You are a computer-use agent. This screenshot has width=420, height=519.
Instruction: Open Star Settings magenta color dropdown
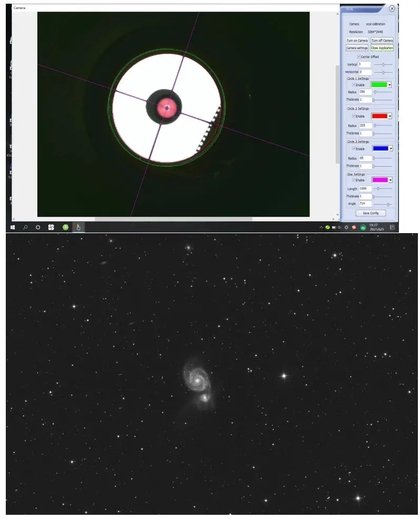390,180
